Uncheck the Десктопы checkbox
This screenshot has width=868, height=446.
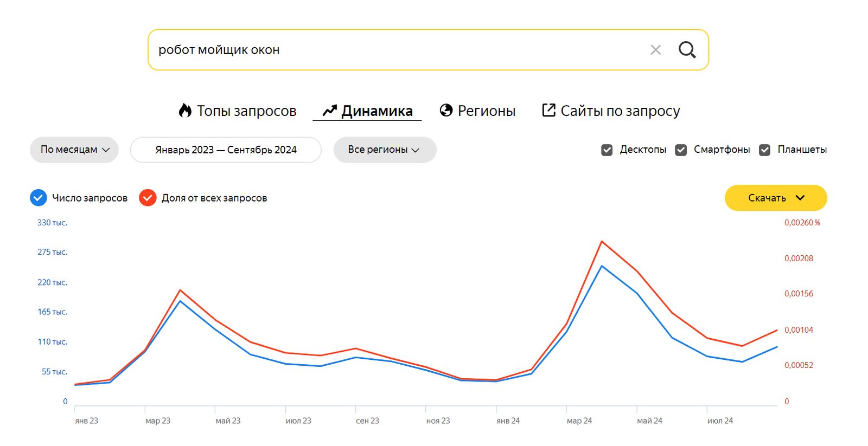(607, 150)
